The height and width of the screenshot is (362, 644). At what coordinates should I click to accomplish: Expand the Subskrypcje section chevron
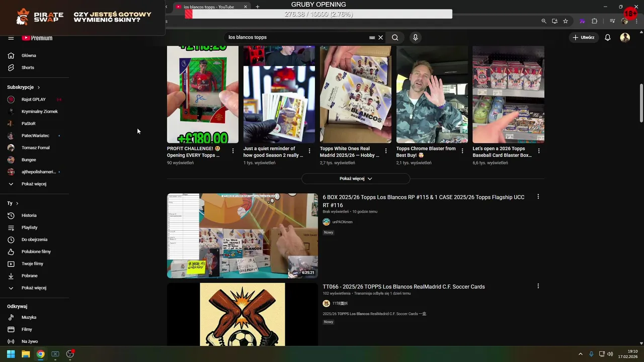[38, 87]
